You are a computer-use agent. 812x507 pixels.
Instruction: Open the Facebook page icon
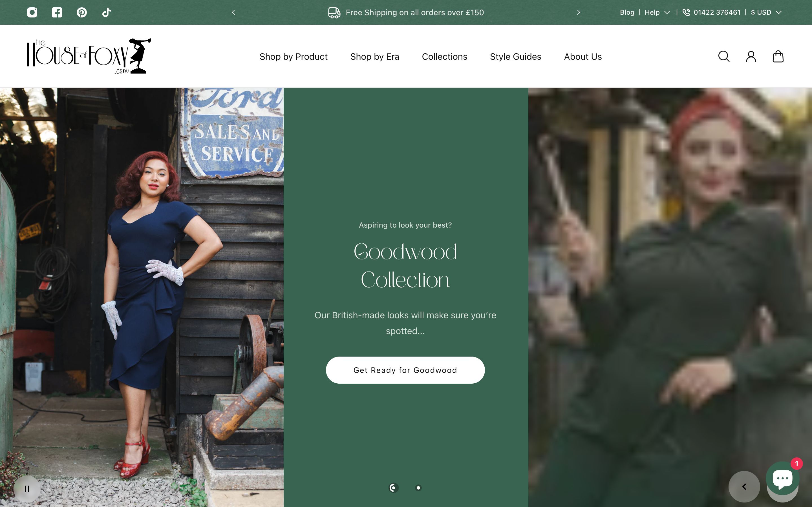(57, 12)
